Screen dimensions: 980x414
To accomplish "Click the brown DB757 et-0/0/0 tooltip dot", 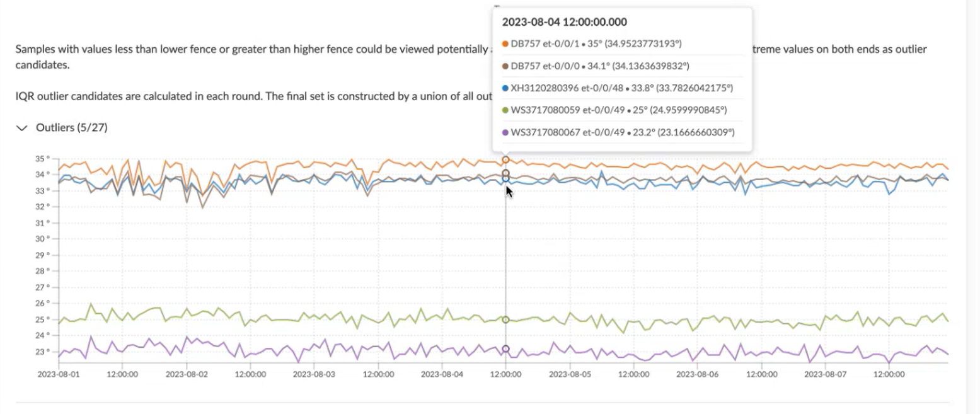I will (x=505, y=66).
